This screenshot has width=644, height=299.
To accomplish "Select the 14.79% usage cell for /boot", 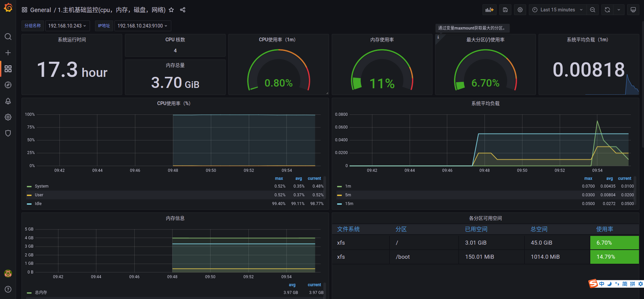I will [x=614, y=257].
